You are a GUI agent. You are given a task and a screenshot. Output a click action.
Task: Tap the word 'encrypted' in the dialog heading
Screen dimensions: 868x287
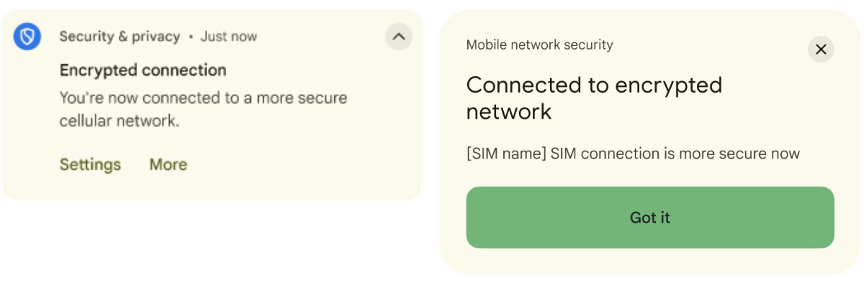pos(669,85)
